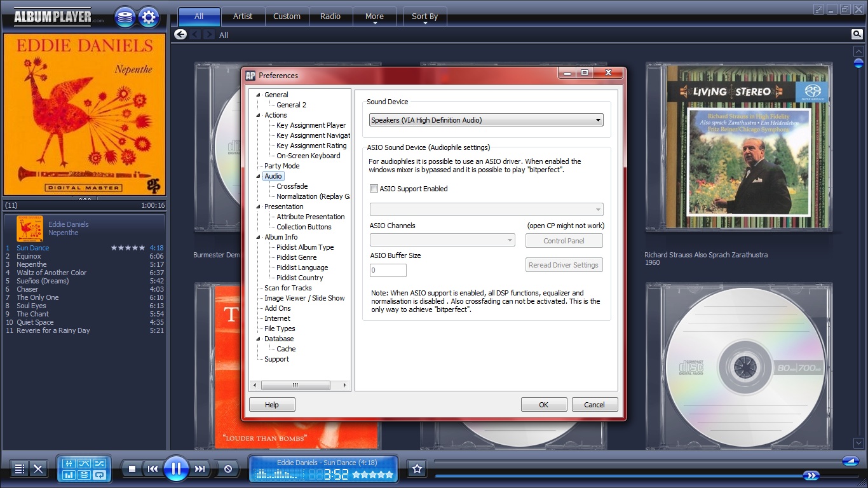Click the seek bar position knob

811,475
